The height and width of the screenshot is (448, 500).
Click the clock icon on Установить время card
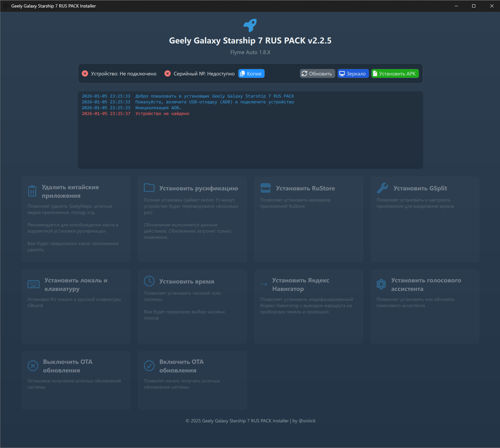pos(149,281)
